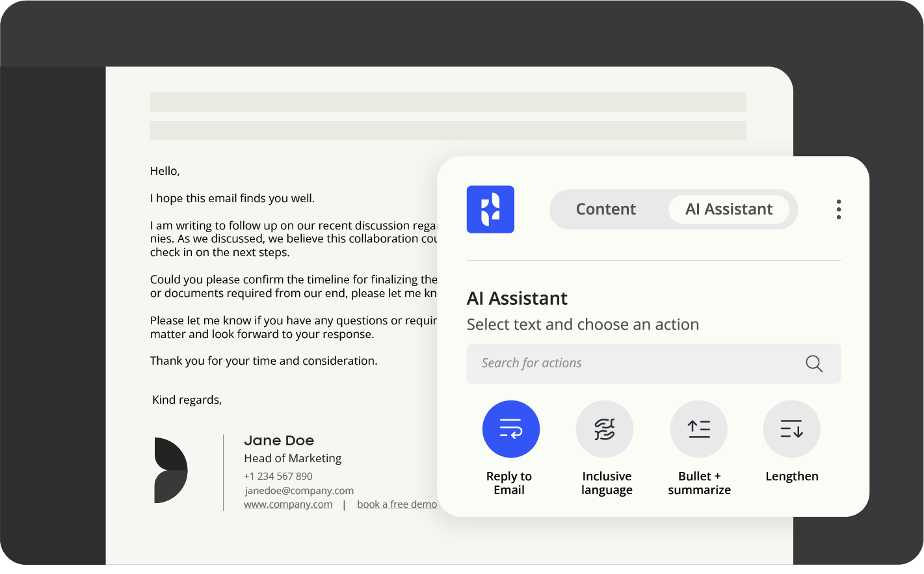Select the Bullet + summarize action
This screenshot has height=574, width=924.
pos(699,429)
